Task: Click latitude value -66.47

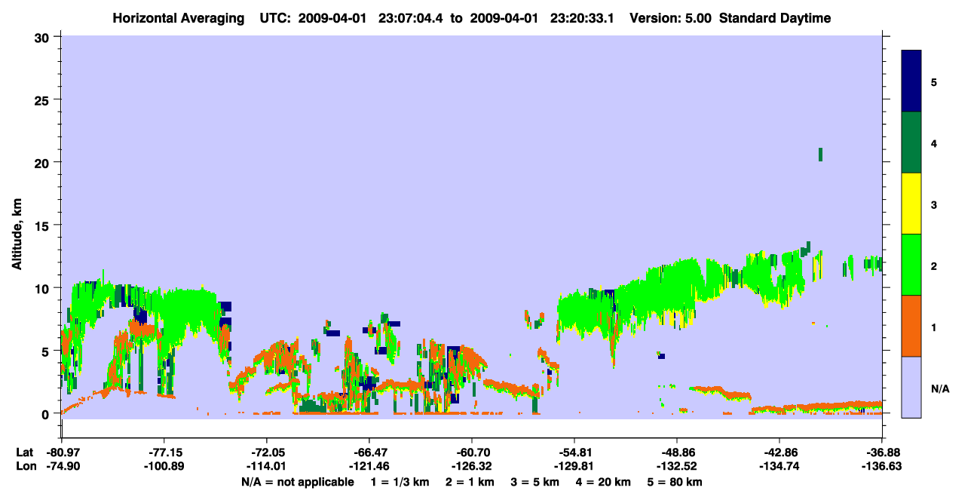Action: click(369, 452)
